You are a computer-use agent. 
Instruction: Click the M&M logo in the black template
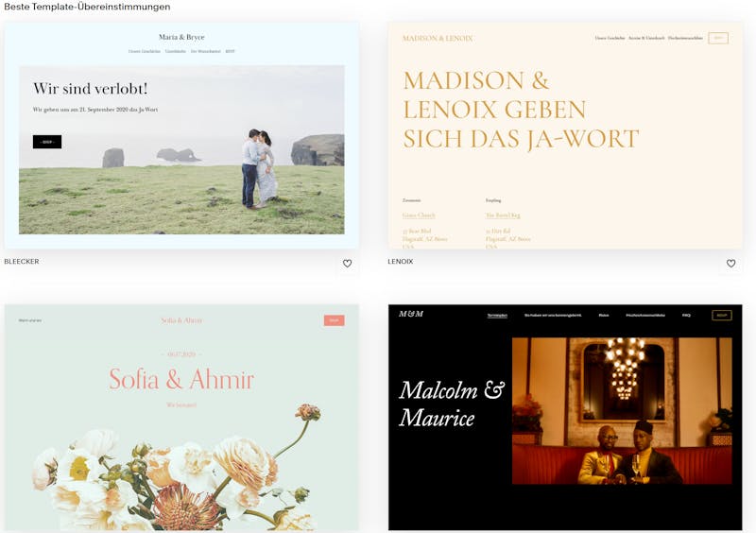coord(411,314)
